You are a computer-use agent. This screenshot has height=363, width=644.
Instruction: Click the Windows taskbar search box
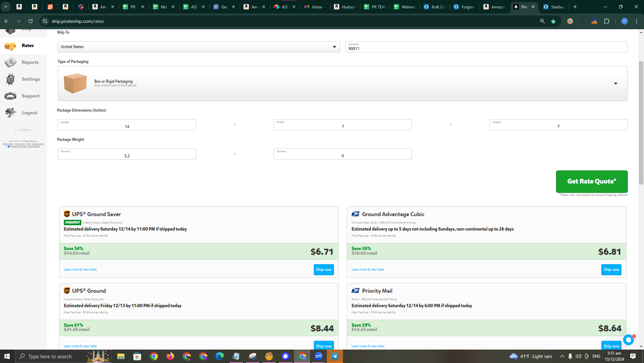point(64,356)
